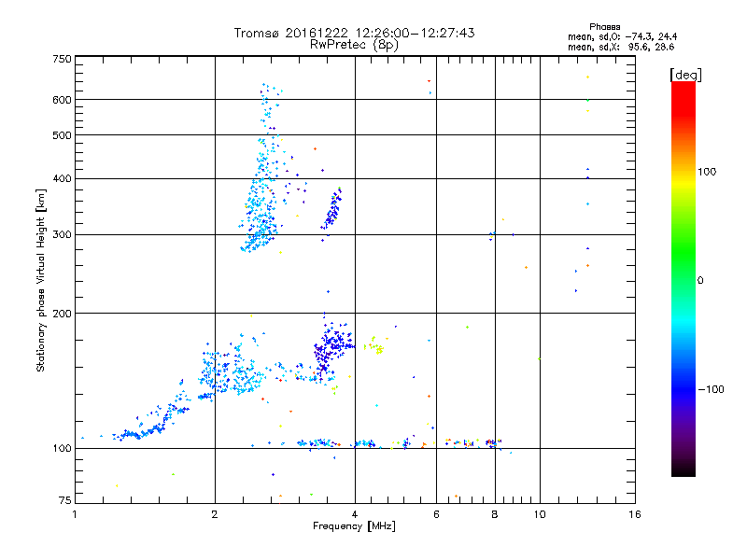Click the y-axis tick label '600'
The width and height of the screenshot is (747, 560).
coord(62,100)
